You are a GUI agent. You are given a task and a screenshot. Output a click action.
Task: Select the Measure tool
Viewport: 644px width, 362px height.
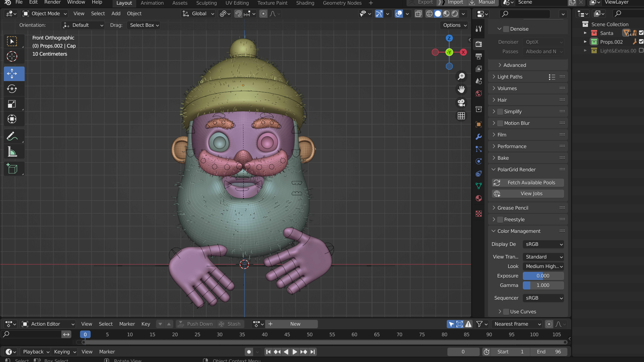(x=12, y=151)
